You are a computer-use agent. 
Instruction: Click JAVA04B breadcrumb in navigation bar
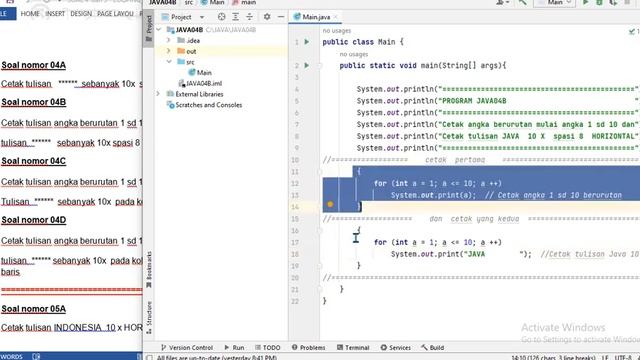162,2
